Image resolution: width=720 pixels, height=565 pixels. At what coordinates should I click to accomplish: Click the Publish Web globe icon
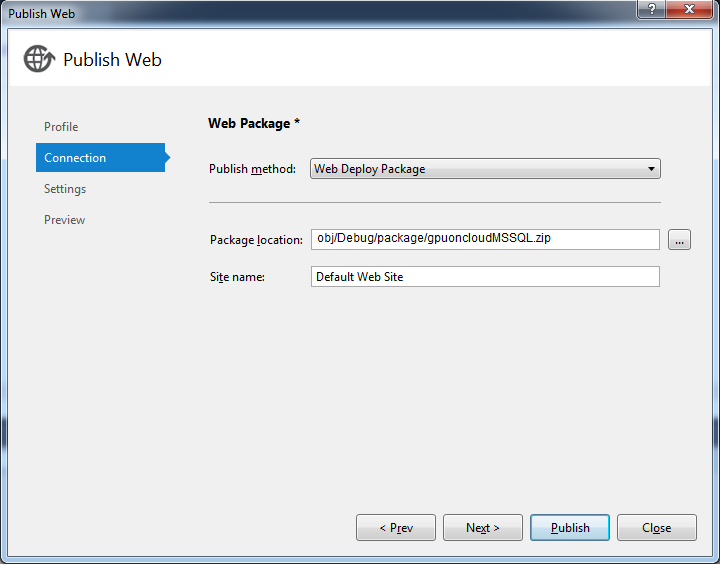[39, 59]
